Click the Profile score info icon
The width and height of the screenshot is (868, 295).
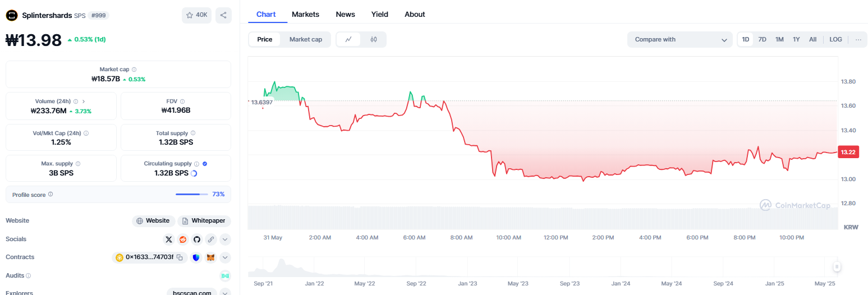(x=50, y=194)
